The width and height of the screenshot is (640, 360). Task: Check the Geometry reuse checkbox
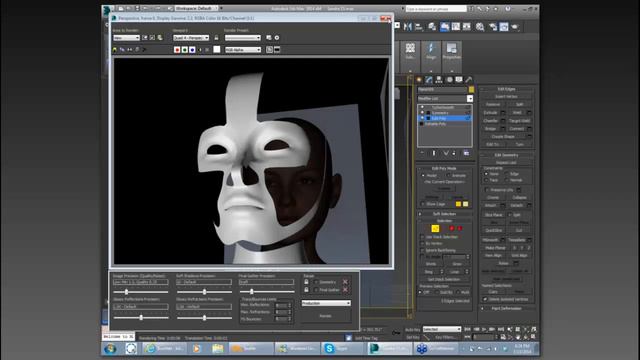(x=316, y=282)
